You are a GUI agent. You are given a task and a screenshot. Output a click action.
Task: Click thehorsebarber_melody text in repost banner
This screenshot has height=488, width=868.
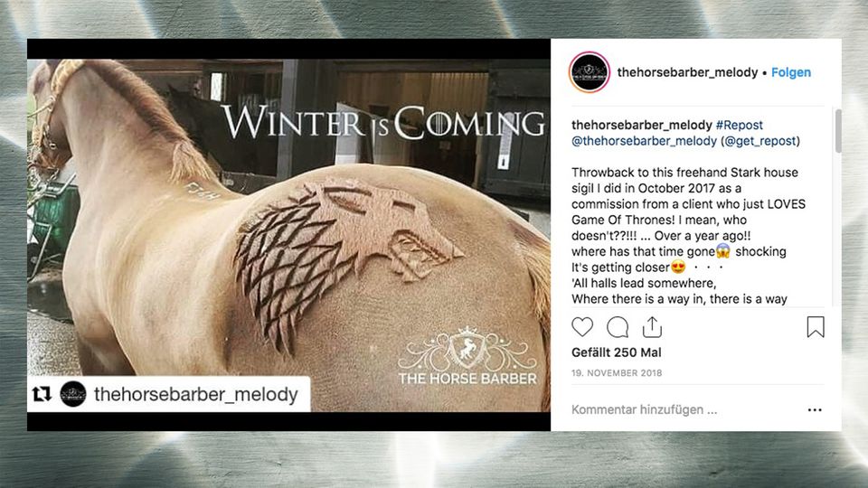(x=196, y=395)
